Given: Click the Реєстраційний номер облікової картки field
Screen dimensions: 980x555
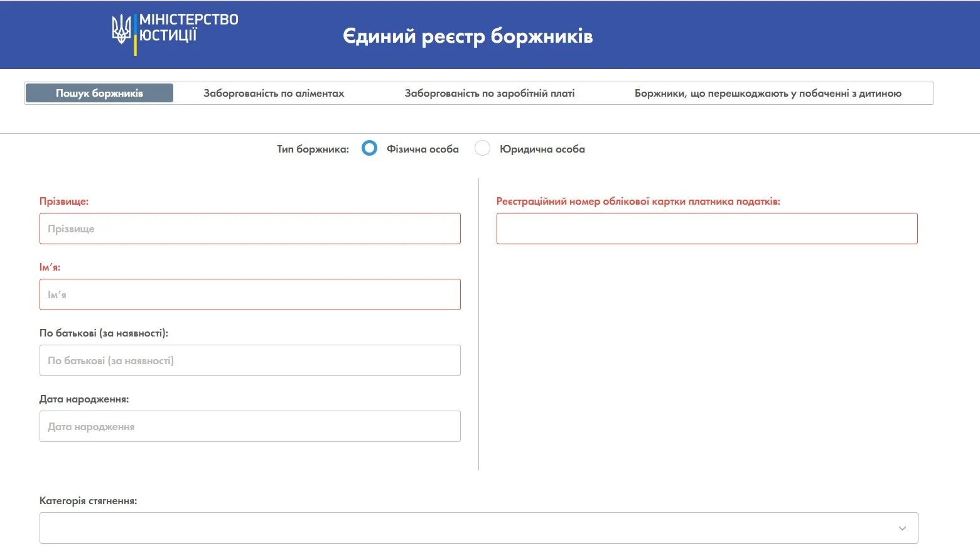Looking at the screenshot, I should [706, 229].
